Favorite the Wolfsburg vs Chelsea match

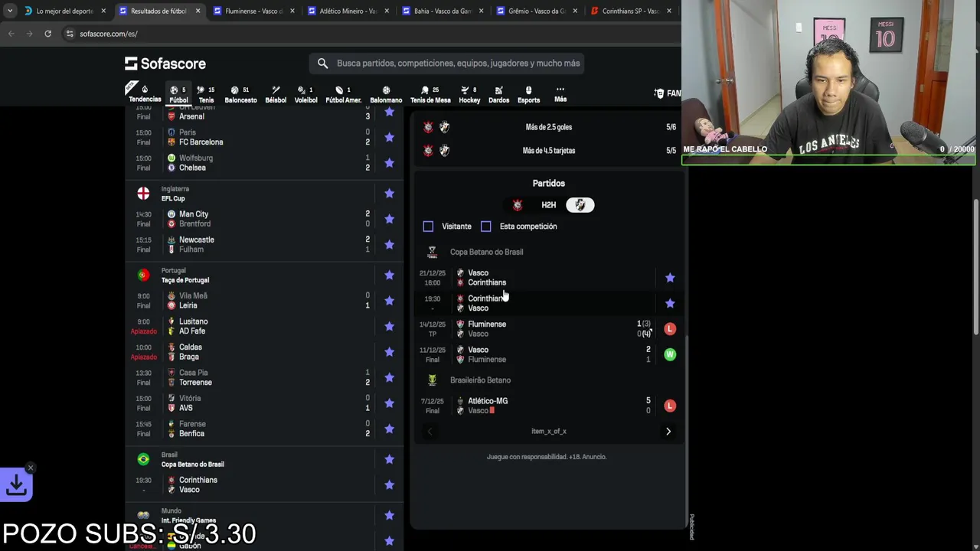click(x=389, y=162)
